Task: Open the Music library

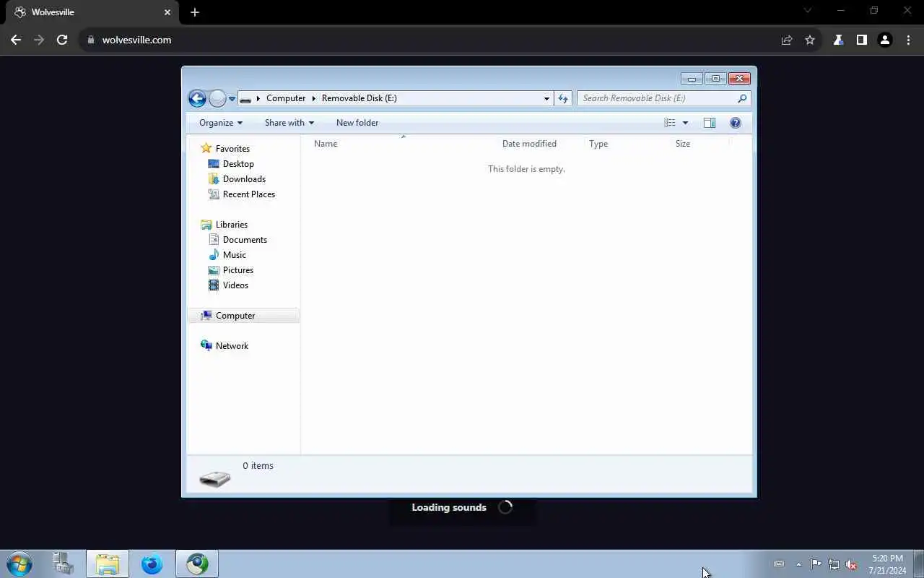Action: pos(235,255)
